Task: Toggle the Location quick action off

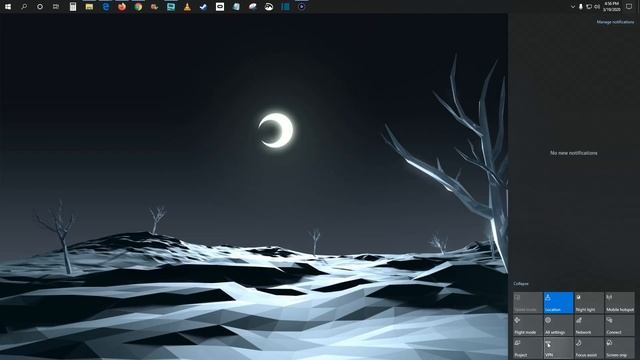Action: point(558,302)
